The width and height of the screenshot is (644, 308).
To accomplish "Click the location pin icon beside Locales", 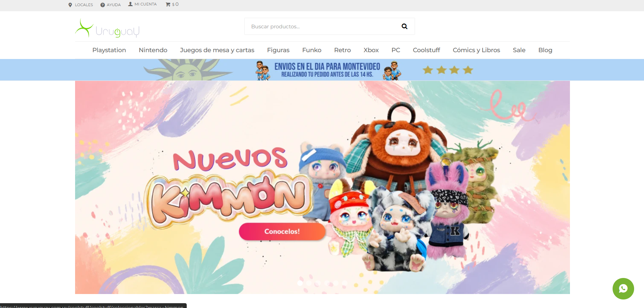I will [70, 5].
